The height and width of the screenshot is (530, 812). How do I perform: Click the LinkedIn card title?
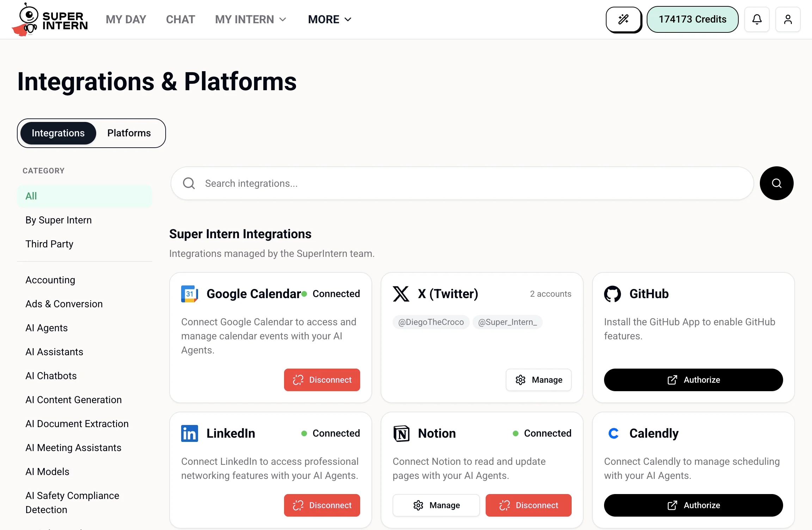231,433
